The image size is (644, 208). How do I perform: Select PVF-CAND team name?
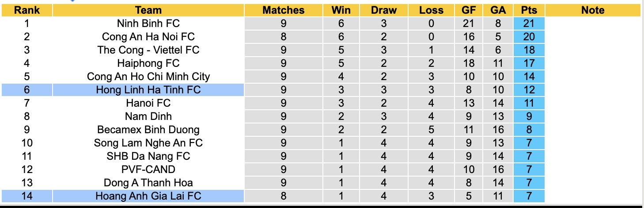click(148, 169)
